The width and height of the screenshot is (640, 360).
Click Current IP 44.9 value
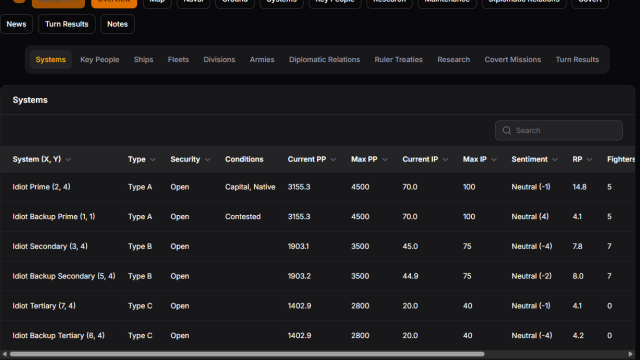(x=410, y=276)
